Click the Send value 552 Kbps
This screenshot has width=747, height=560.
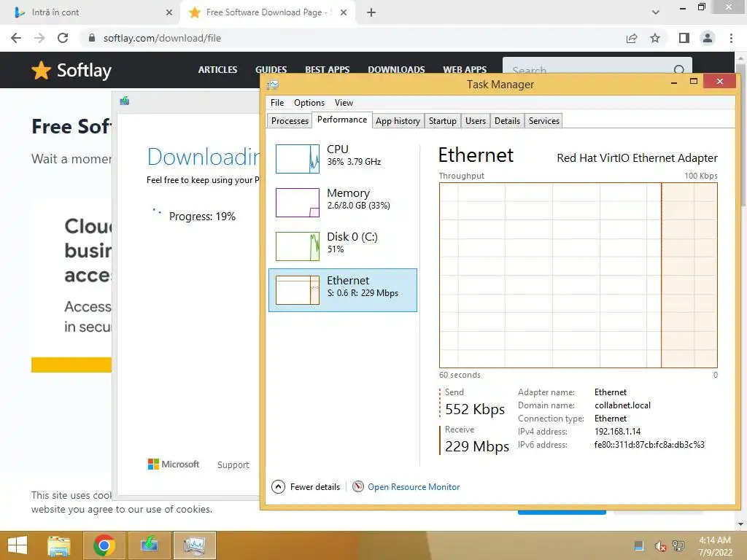tap(474, 409)
